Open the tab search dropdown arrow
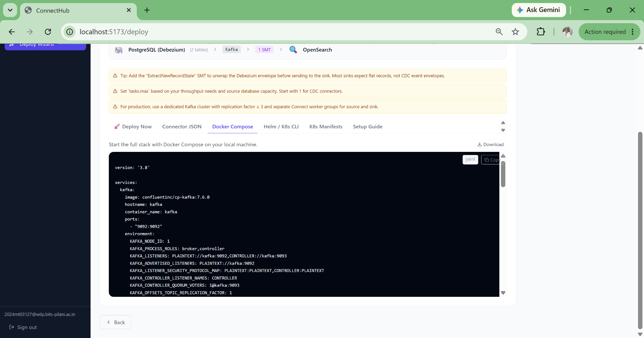Image resolution: width=644 pixels, height=338 pixels. point(10,10)
